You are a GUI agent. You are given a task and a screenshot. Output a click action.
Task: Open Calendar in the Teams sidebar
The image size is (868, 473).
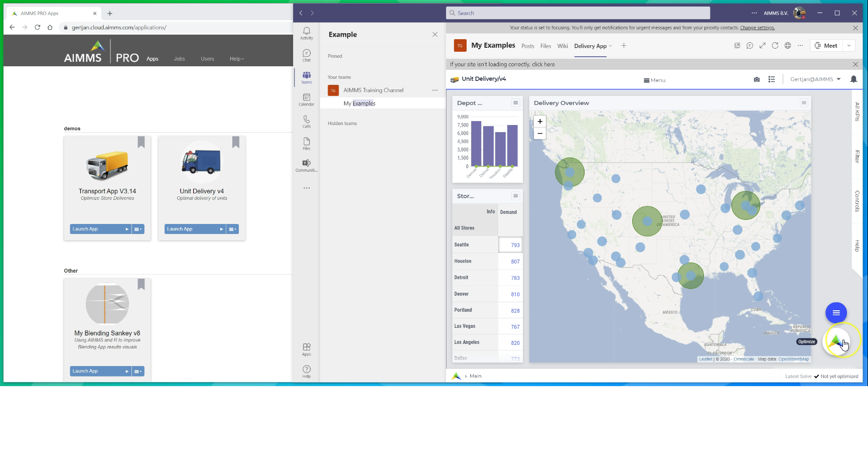point(307,99)
